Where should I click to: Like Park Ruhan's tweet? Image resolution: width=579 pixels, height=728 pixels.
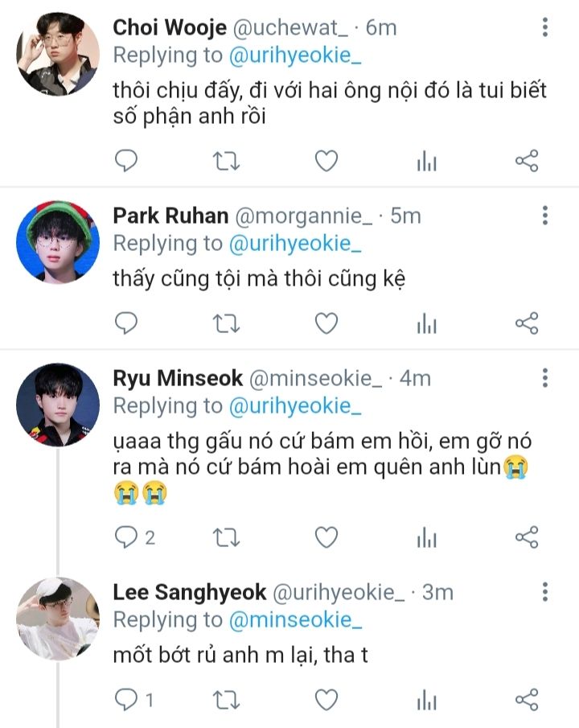(326, 323)
